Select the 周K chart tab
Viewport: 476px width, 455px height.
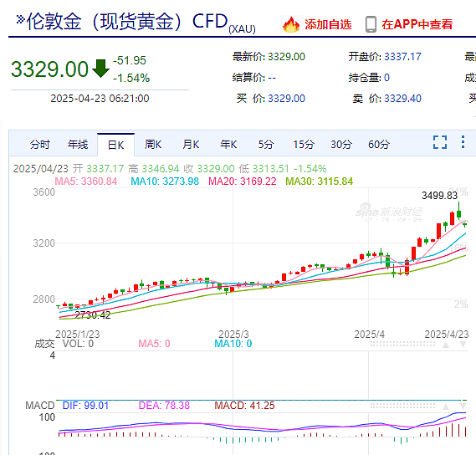(153, 145)
